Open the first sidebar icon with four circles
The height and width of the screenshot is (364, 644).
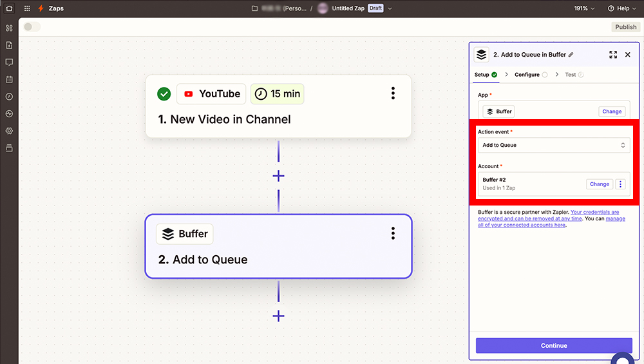click(9, 28)
